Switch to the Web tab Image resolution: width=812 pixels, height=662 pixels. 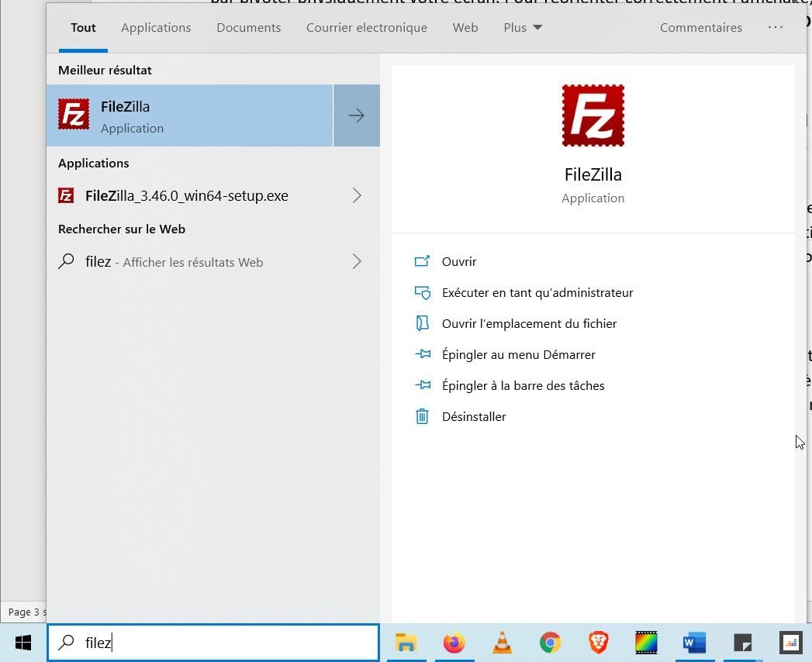click(465, 27)
